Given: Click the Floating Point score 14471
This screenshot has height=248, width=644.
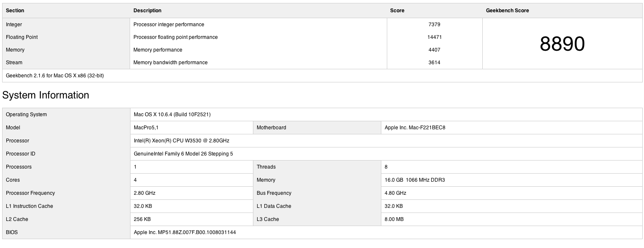Looking at the screenshot, I should click(x=434, y=37).
